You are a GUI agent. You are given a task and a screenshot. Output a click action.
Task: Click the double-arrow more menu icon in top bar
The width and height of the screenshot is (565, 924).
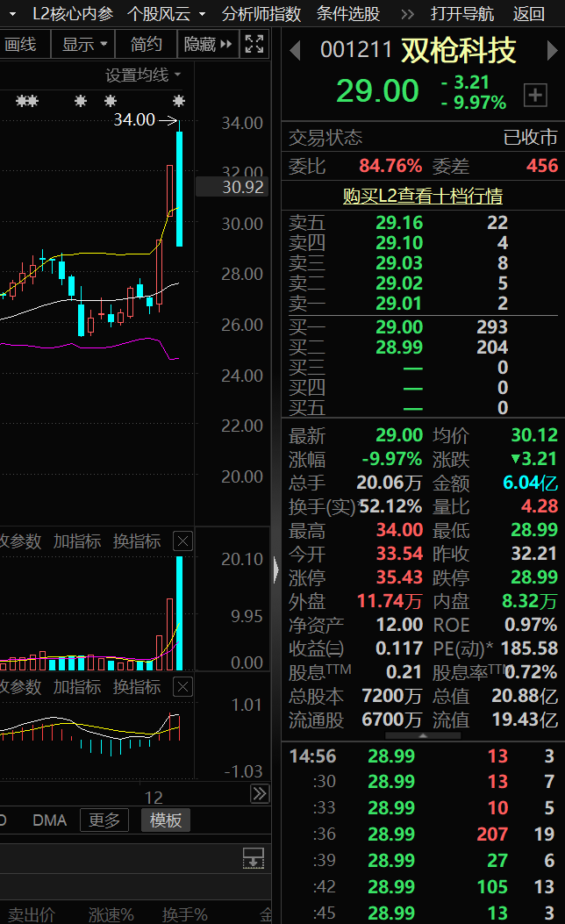pyautogui.click(x=407, y=13)
